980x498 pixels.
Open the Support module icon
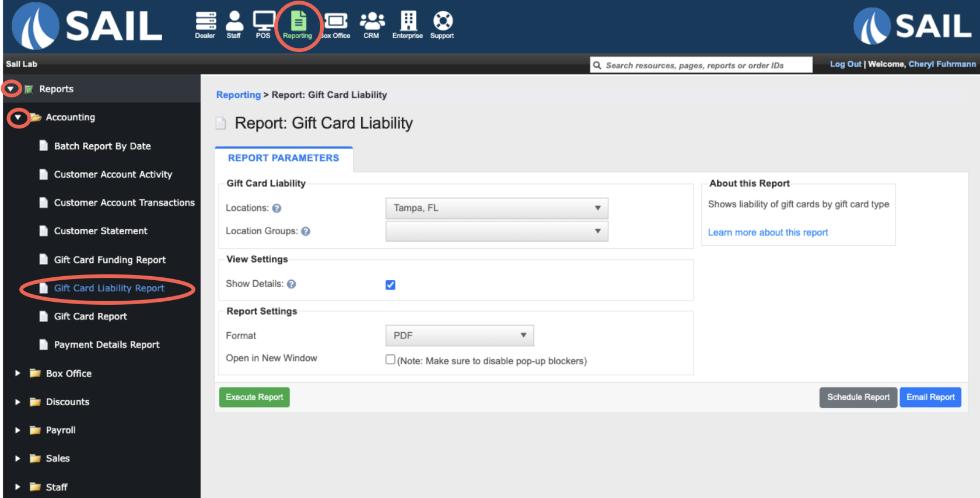pos(442,25)
